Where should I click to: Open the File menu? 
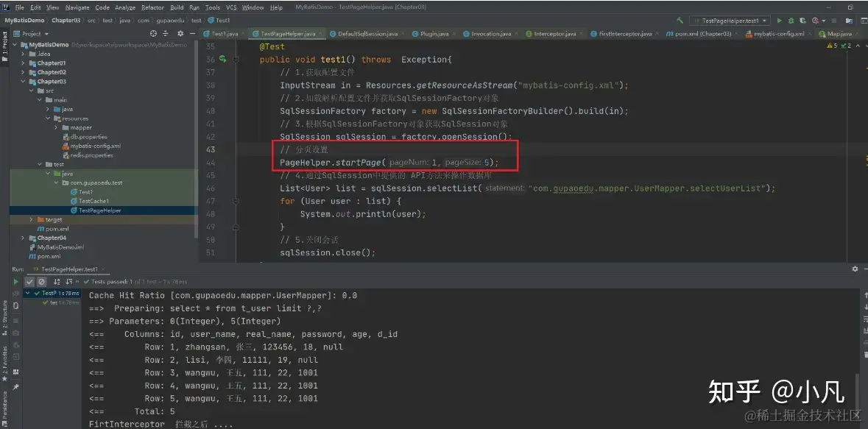point(19,8)
